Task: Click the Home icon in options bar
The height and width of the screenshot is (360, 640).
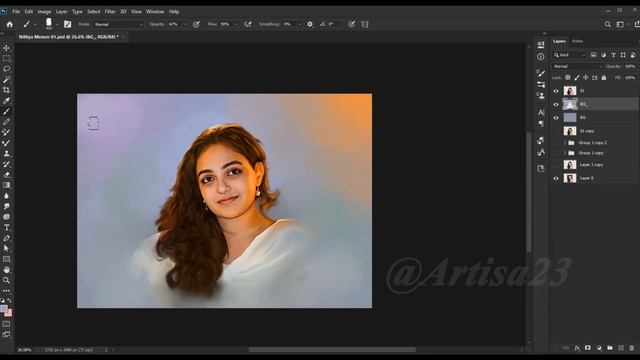Action: click(x=9, y=24)
